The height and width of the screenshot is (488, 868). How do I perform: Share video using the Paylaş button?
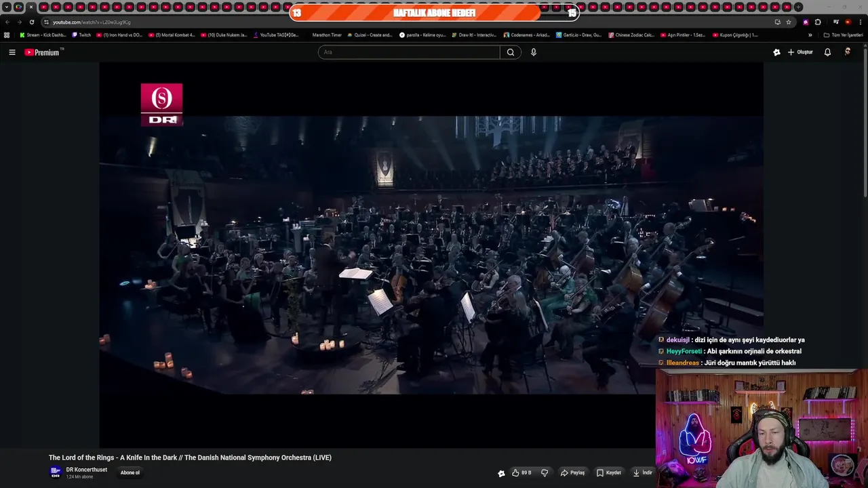click(x=572, y=473)
